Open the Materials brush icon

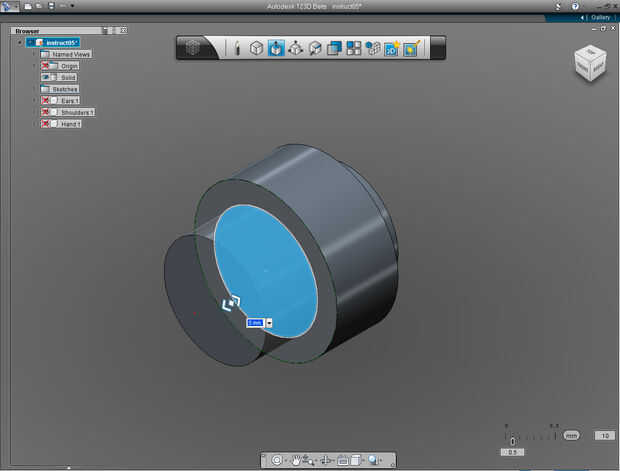point(412,48)
